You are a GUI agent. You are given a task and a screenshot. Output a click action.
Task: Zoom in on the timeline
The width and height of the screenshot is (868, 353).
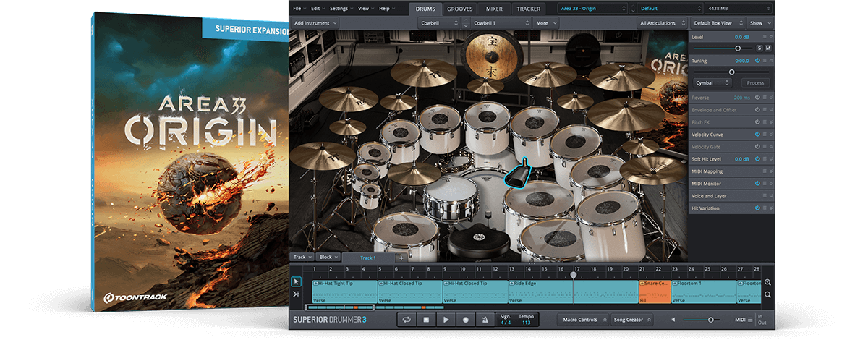(x=767, y=283)
